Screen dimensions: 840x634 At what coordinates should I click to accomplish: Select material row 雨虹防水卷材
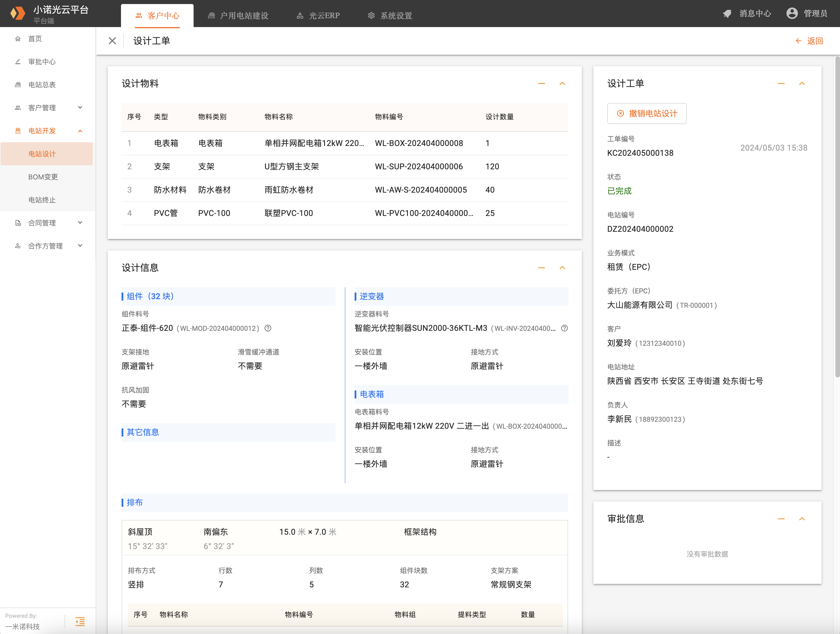click(x=345, y=190)
